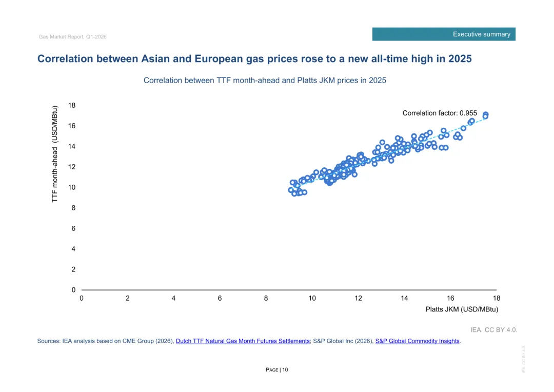Viewport: 554px width, 392px height.
Task: Click the Correlation factor: 0.955 annotation
Action: pos(440,113)
